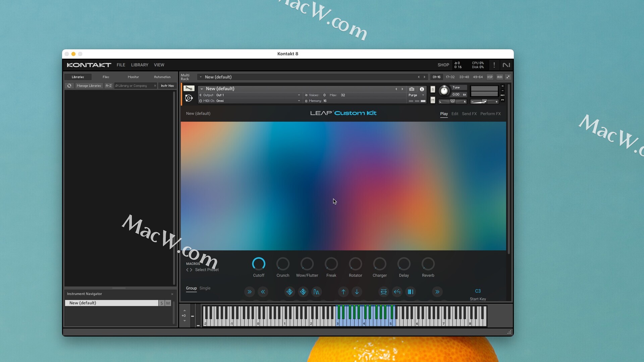Show instrument info with the info icon
The width and height of the screenshot is (644, 362).
click(422, 89)
